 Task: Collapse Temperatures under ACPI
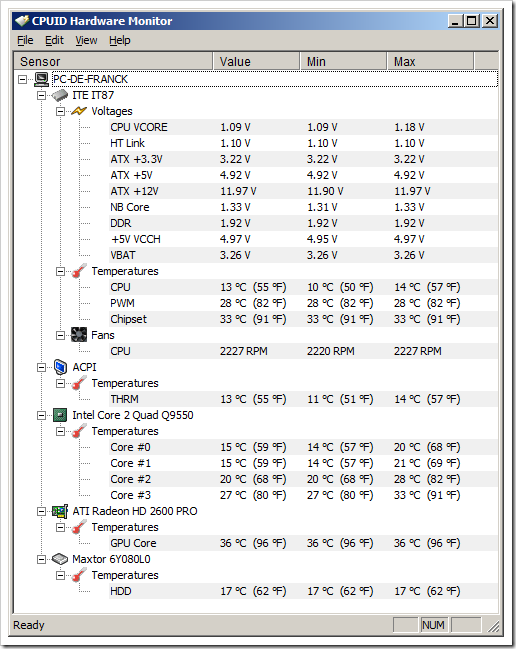60,383
